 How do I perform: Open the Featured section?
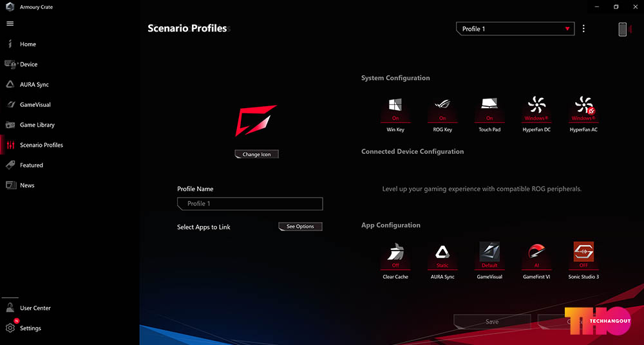click(31, 165)
